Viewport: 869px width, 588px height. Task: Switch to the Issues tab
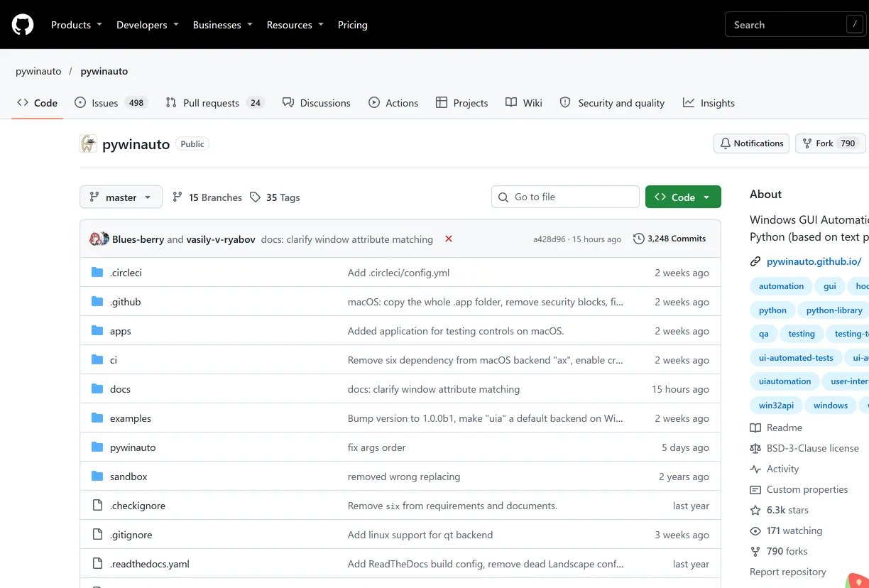pos(110,103)
